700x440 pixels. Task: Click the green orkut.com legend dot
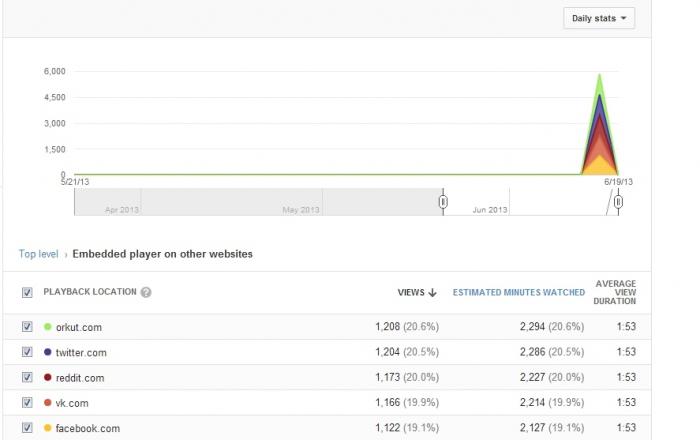point(48,327)
